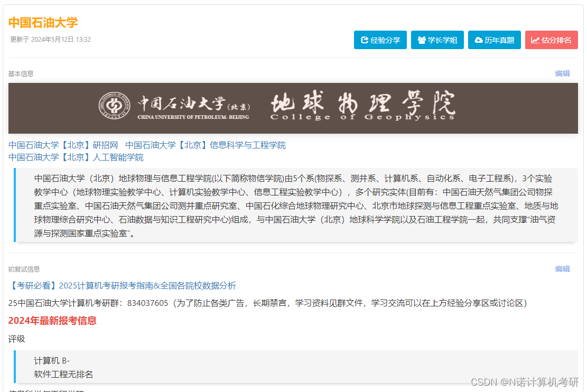The height and width of the screenshot is (392, 587).
Task: Click the 计算机 B- rating line
Action: (52, 360)
